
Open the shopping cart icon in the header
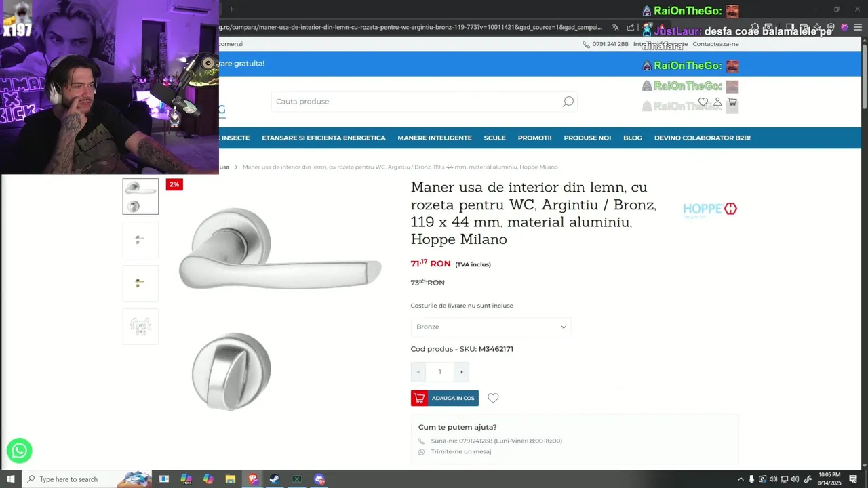click(x=732, y=102)
